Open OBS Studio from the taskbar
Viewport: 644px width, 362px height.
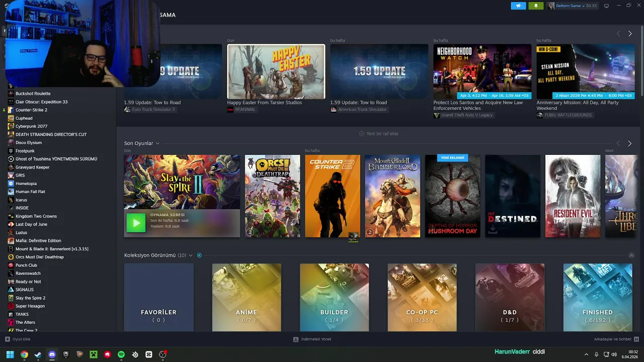tap(163, 354)
